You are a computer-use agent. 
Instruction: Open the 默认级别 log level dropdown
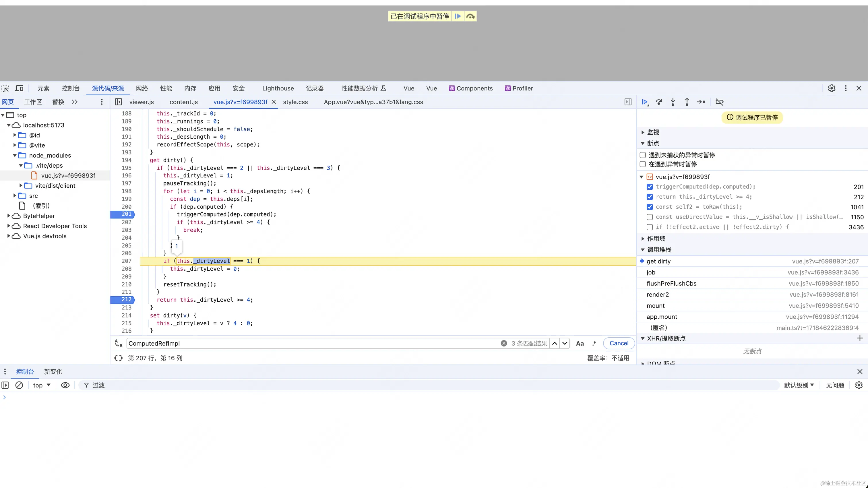point(799,385)
